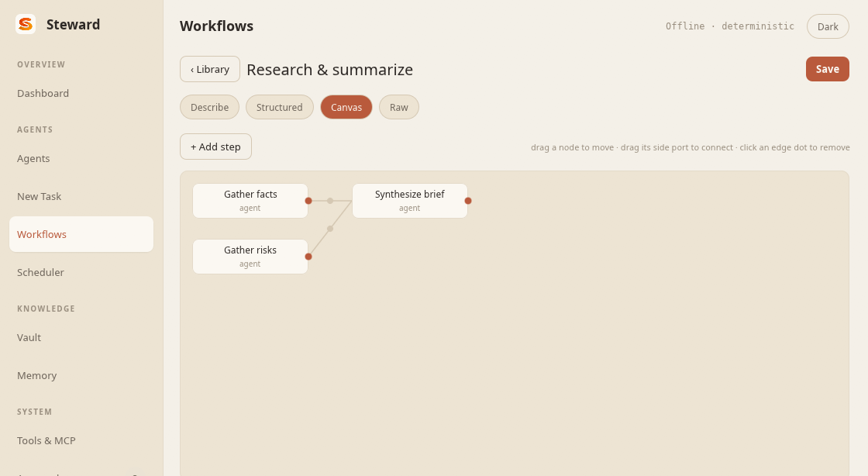Click the Workflows page heading
This screenshot has height=476, width=868.
216,26
